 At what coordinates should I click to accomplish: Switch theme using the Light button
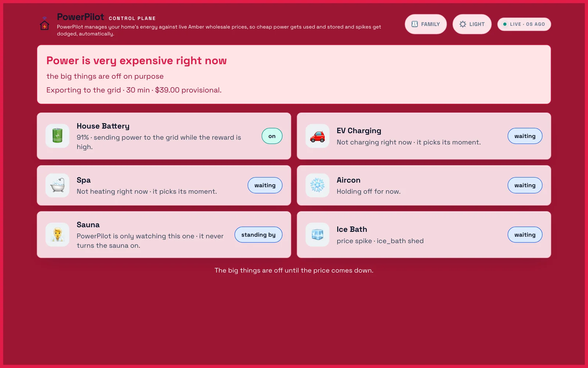472,24
